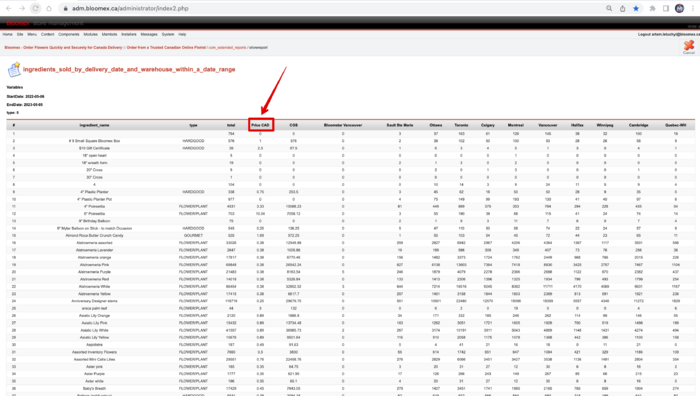Select the 4" Plastic Planter Pot row name

94,199
